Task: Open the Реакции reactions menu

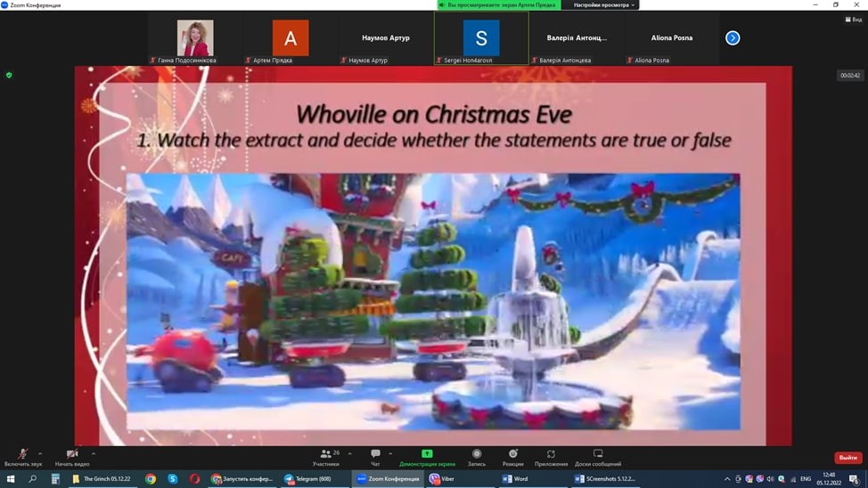Action: (513, 455)
